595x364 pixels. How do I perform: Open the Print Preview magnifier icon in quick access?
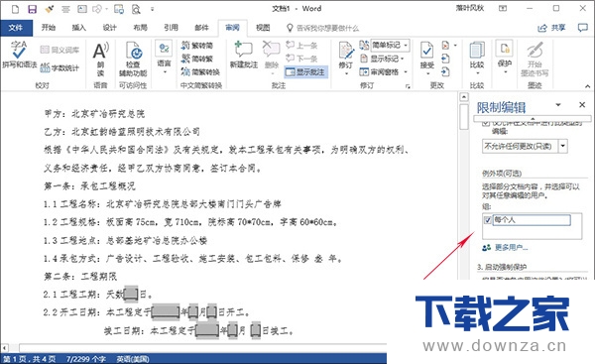tap(136, 9)
